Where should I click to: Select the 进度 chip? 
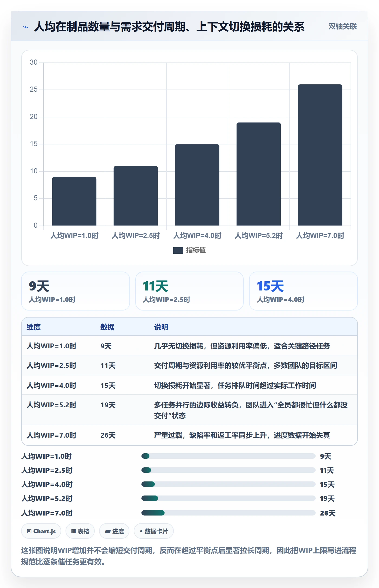pos(114,531)
